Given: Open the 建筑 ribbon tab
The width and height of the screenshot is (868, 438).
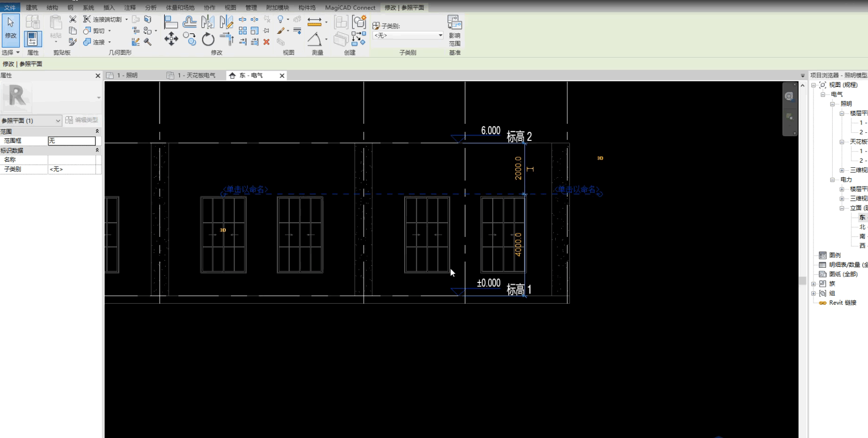Looking at the screenshot, I should click(32, 8).
